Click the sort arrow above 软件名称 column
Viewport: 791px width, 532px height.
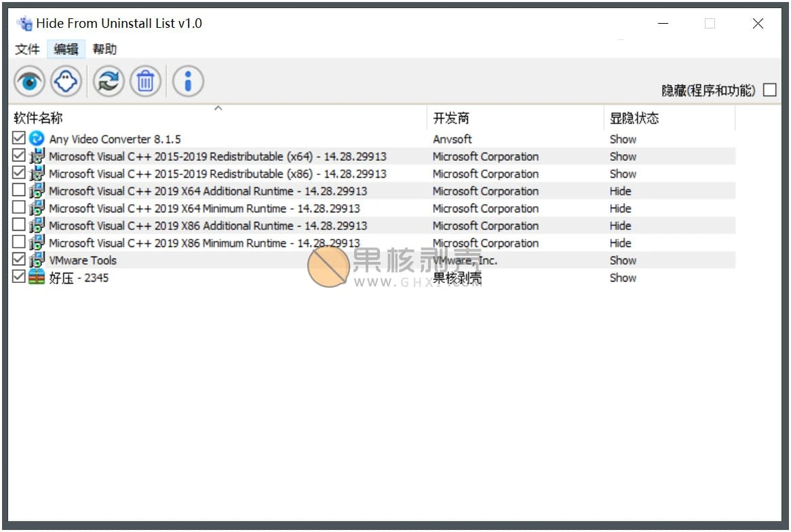218,108
